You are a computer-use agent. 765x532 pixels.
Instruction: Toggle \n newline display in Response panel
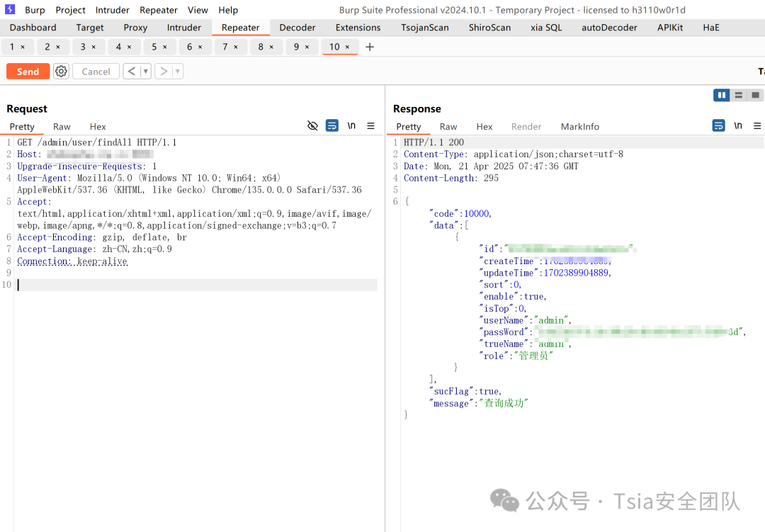coord(738,126)
